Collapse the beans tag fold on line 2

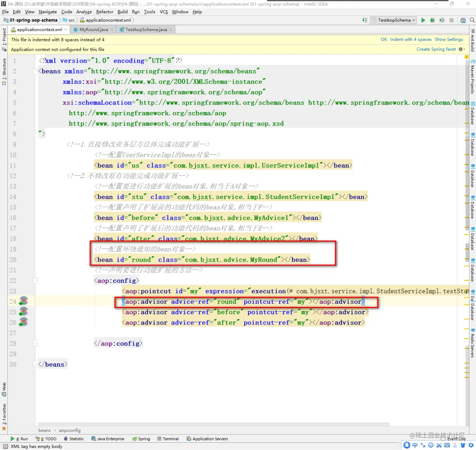[x=35, y=71]
